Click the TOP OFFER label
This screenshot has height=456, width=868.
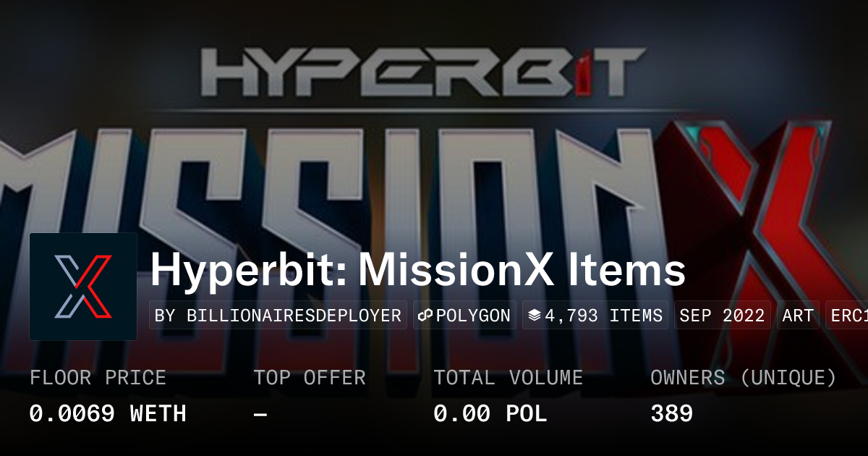coord(310,378)
